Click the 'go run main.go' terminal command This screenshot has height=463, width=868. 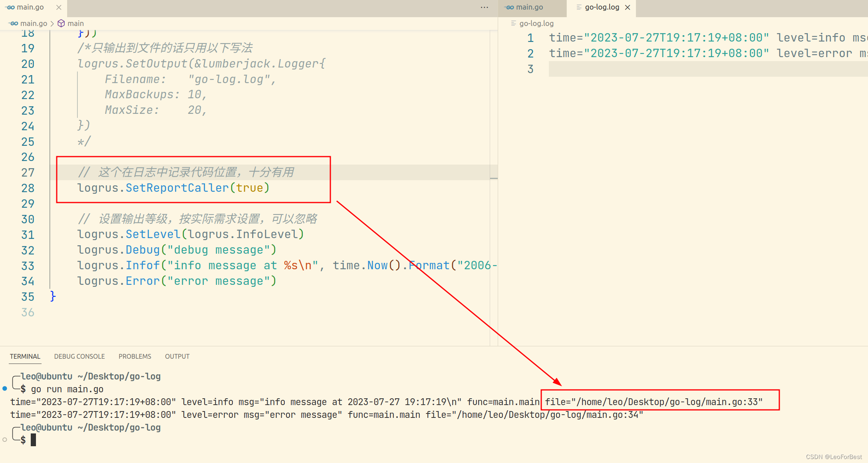[67, 389]
